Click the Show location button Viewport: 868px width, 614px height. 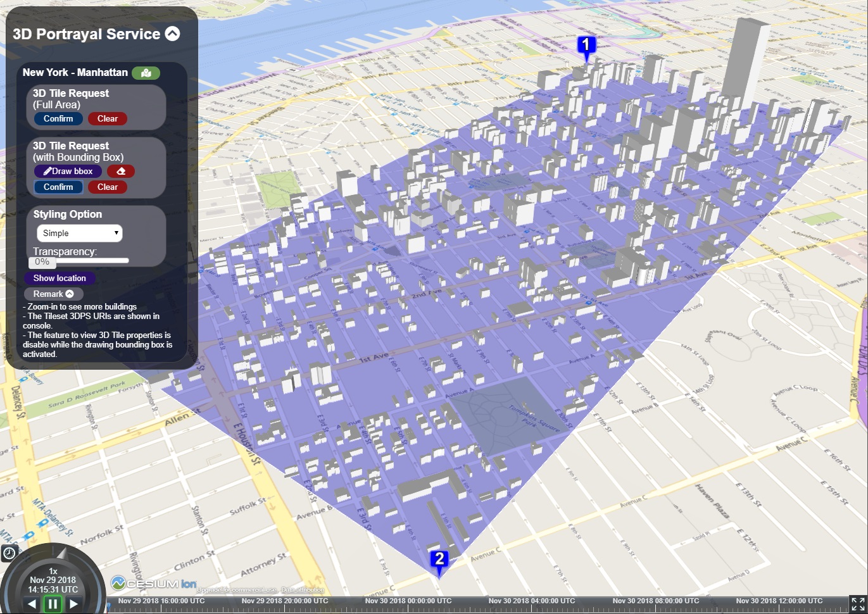point(60,278)
